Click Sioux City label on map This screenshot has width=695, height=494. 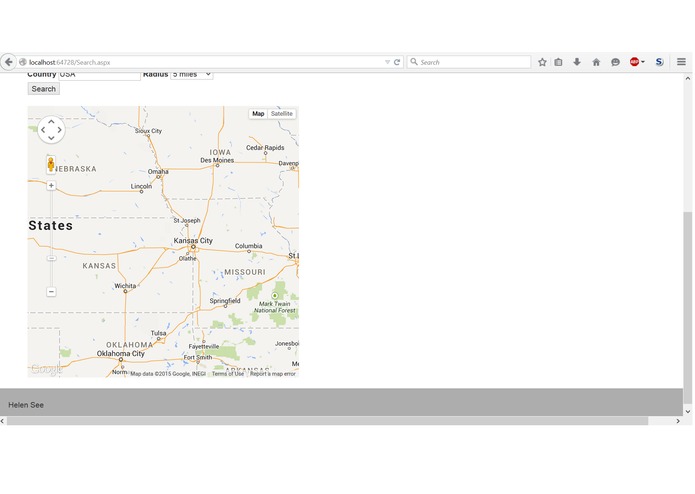pyautogui.click(x=148, y=131)
